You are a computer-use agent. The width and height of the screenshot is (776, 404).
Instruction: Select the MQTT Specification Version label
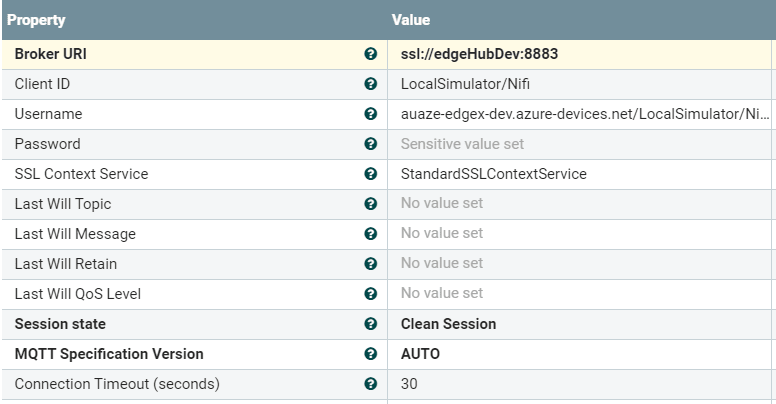coord(109,354)
